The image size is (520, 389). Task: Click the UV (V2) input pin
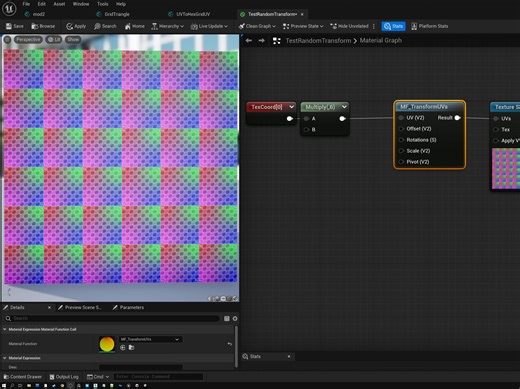coord(401,118)
